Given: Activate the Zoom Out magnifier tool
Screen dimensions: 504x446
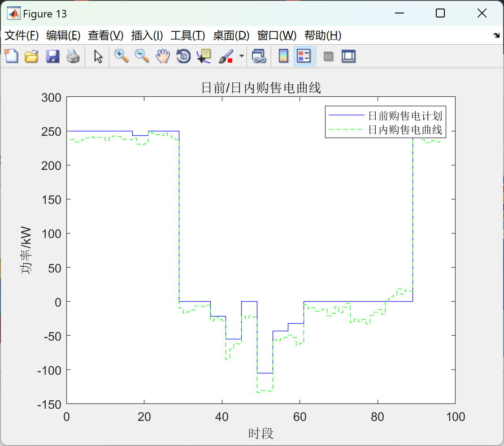Looking at the screenshot, I should [142, 56].
